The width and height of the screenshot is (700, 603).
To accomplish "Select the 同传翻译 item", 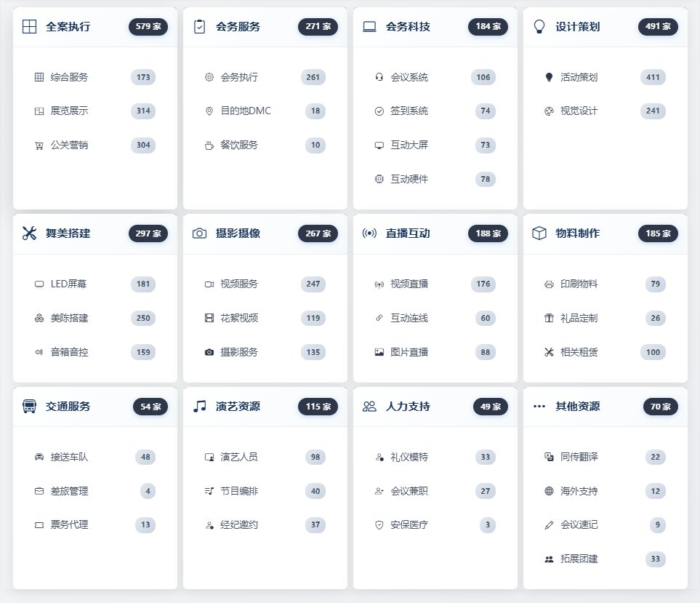I will [579, 458].
